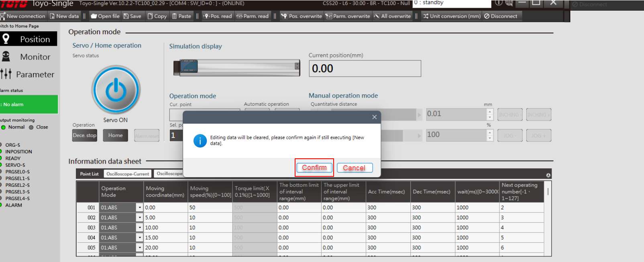Click the Copy toolbar button
The height and width of the screenshot is (262, 644).
tap(157, 16)
